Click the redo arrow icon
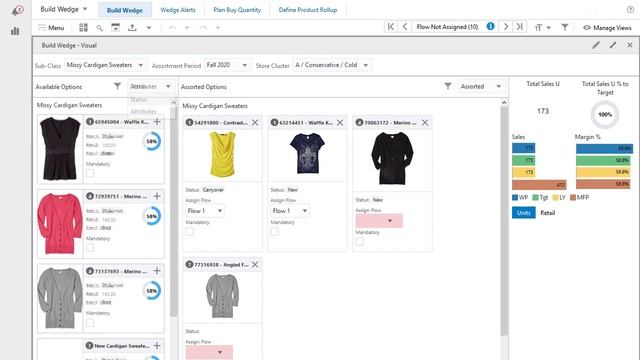Viewport: 640px width, 360px height. coord(203,28)
